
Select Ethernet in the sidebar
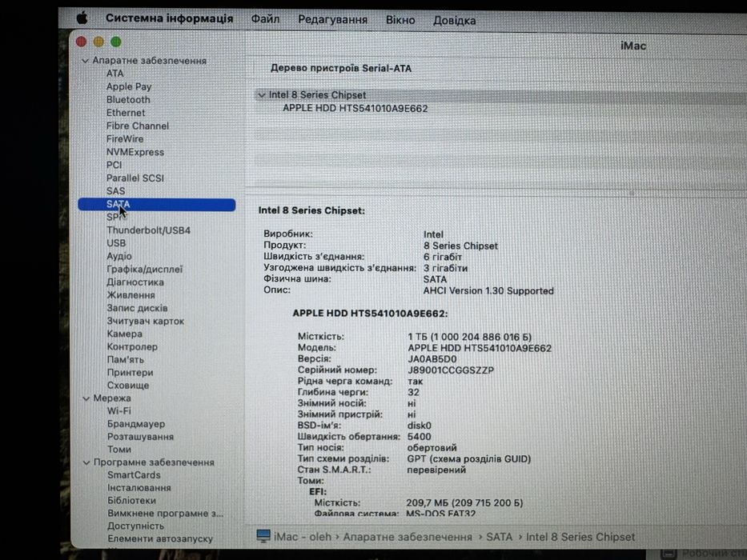(x=125, y=113)
